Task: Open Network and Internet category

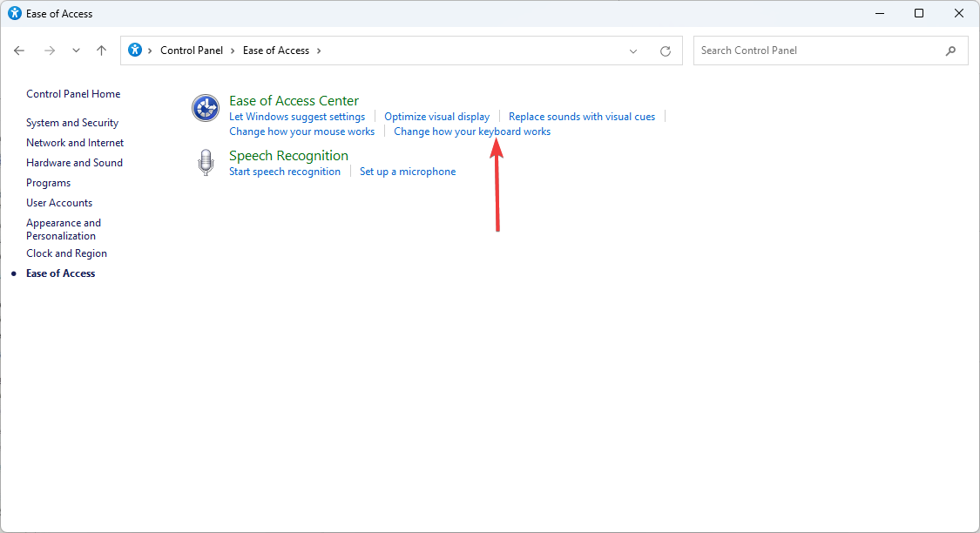Action: click(x=75, y=143)
